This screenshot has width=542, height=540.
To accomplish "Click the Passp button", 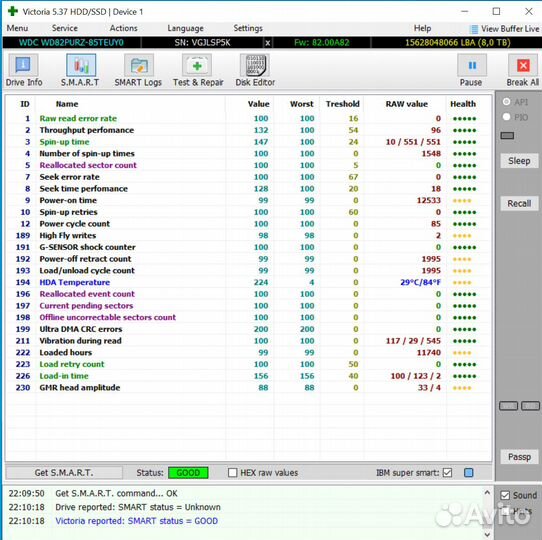I will click(x=519, y=457).
